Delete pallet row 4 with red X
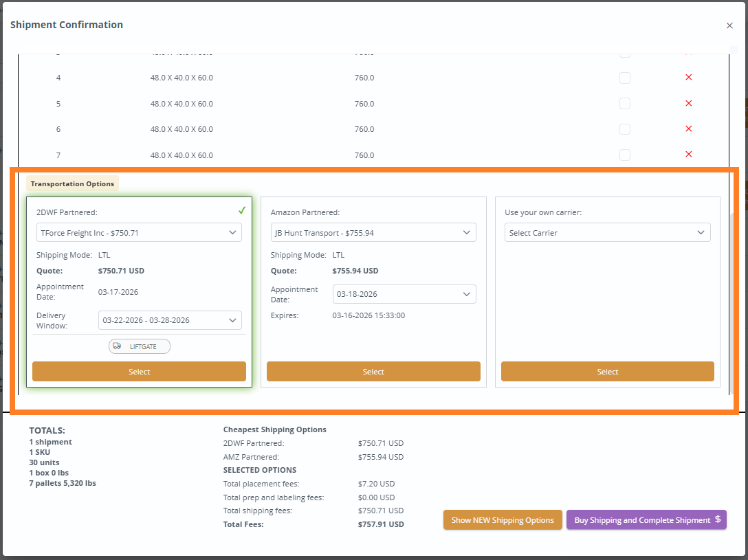The image size is (748, 560). coord(688,78)
